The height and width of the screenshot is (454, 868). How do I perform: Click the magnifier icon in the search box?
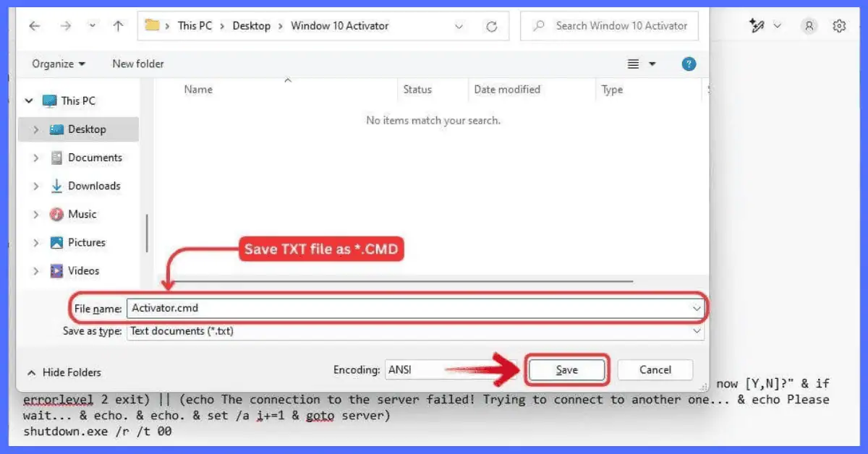[x=538, y=26]
